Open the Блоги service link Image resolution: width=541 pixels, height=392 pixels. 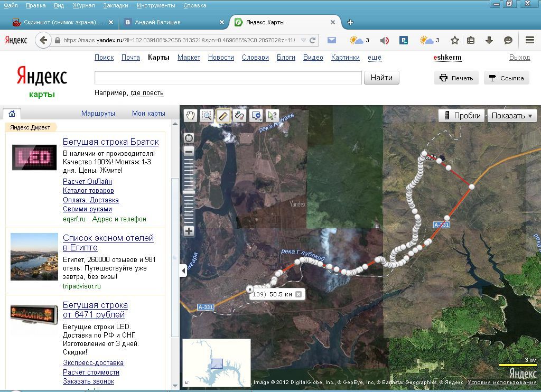(x=286, y=58)
